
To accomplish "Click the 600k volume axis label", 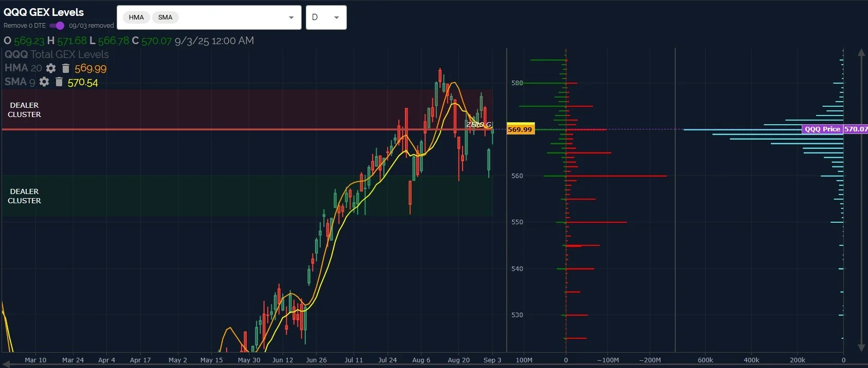I will tap(705, 360).
